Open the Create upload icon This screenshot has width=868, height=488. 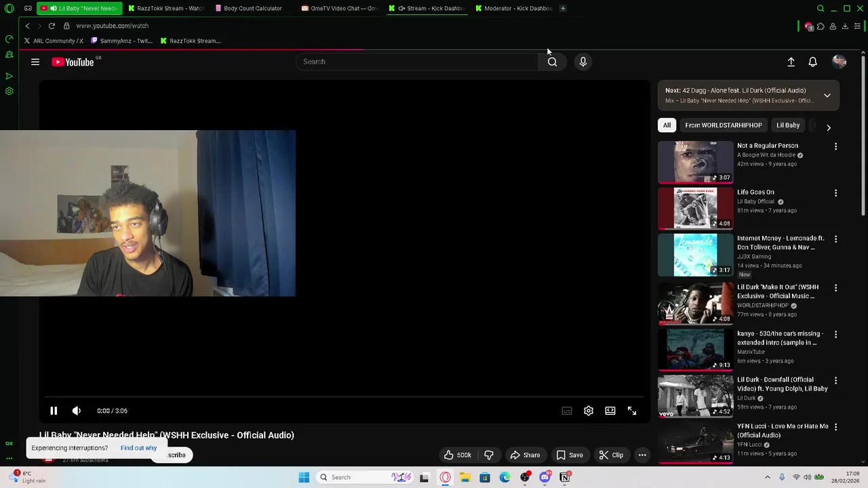pos(791,62)
